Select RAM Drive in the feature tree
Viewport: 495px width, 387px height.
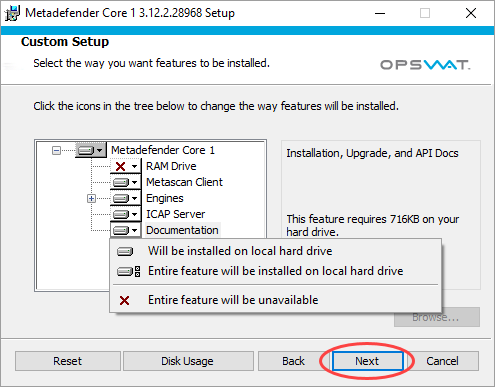(x=171, y=166)
